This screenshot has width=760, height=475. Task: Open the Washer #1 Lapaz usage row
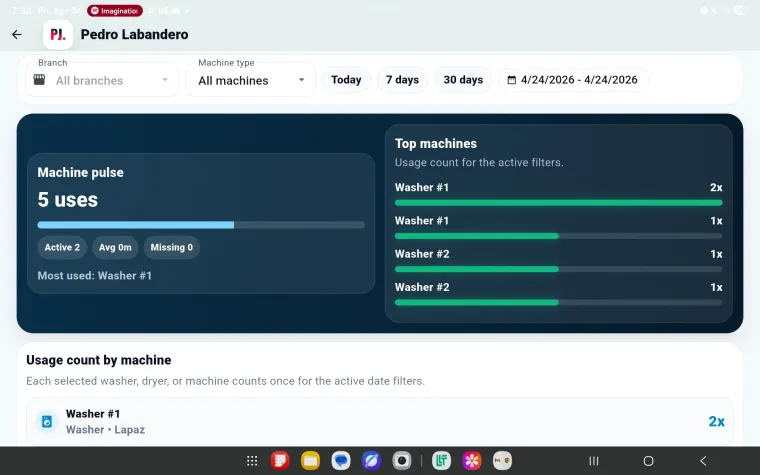(380, 421)
